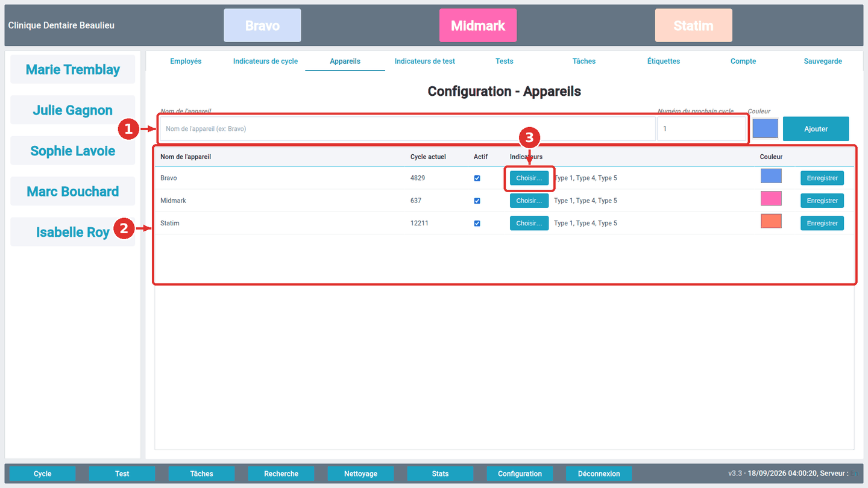Select the Midmark device in the header
The height and width of the screenshot is (488, 868).
(478, 26)
